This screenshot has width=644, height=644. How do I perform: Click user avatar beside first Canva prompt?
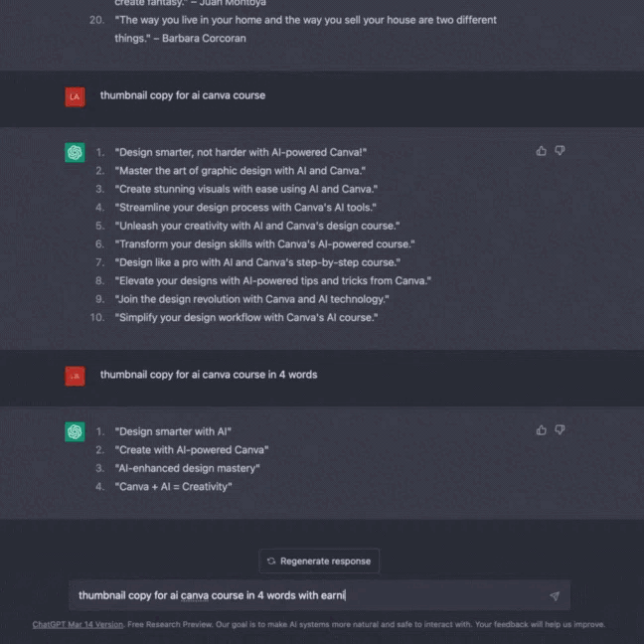coord(75,96)
